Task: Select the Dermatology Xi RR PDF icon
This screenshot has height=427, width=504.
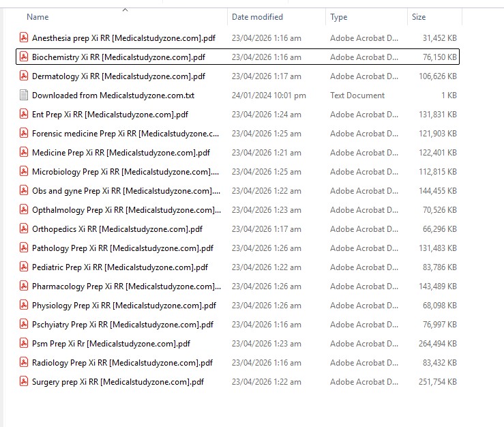Action: [24, 76]
